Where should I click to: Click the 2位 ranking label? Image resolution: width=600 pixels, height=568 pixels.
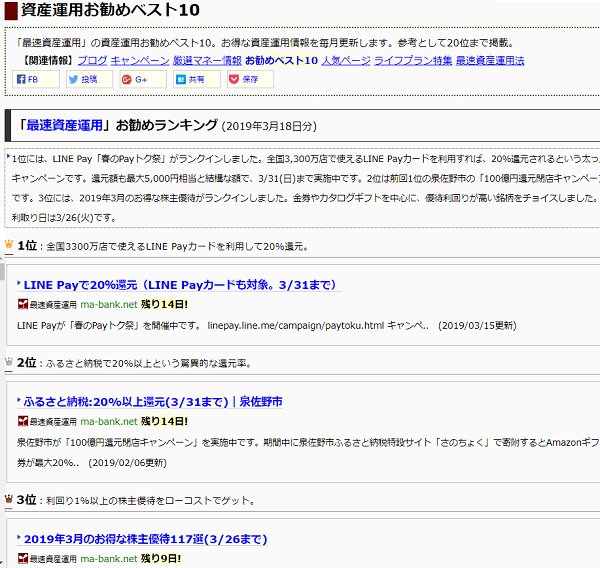tap(27, 362)
